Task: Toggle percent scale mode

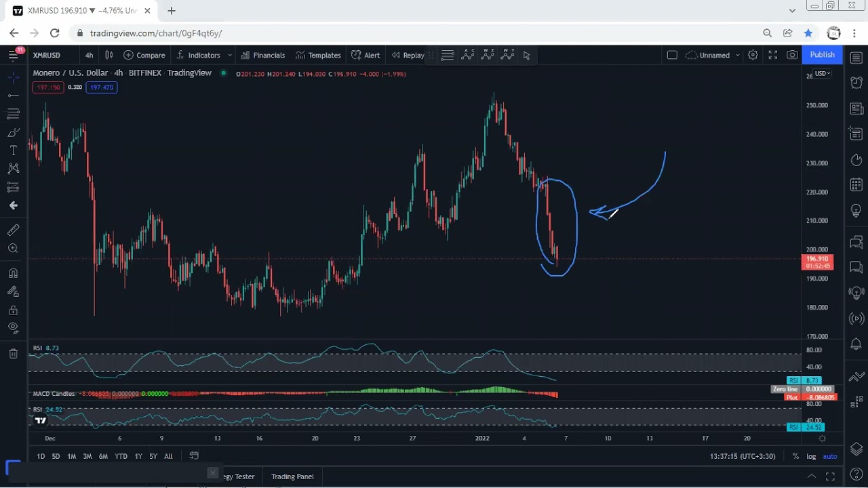Action: point(795,456)
